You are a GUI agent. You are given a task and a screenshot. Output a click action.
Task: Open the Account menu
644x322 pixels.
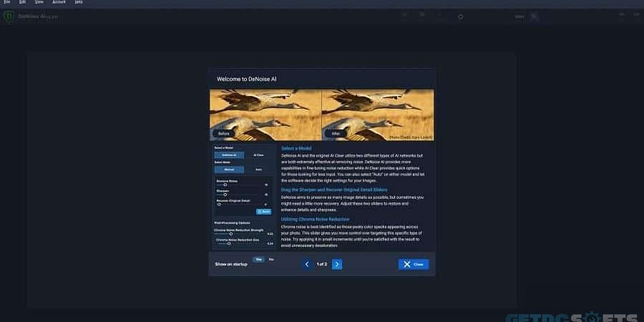[59, 2]
